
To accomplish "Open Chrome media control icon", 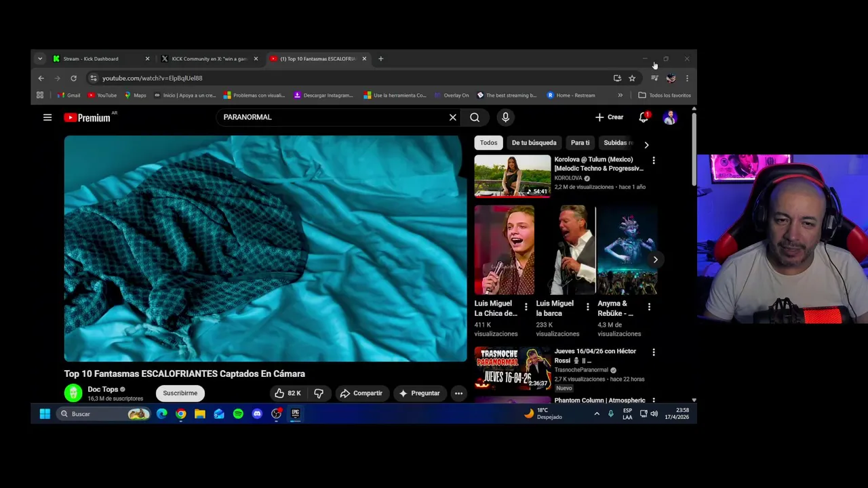I will (654, 78).
